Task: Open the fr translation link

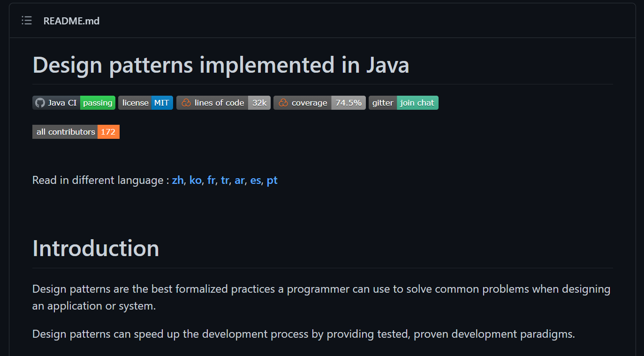Action: [211, 180]
